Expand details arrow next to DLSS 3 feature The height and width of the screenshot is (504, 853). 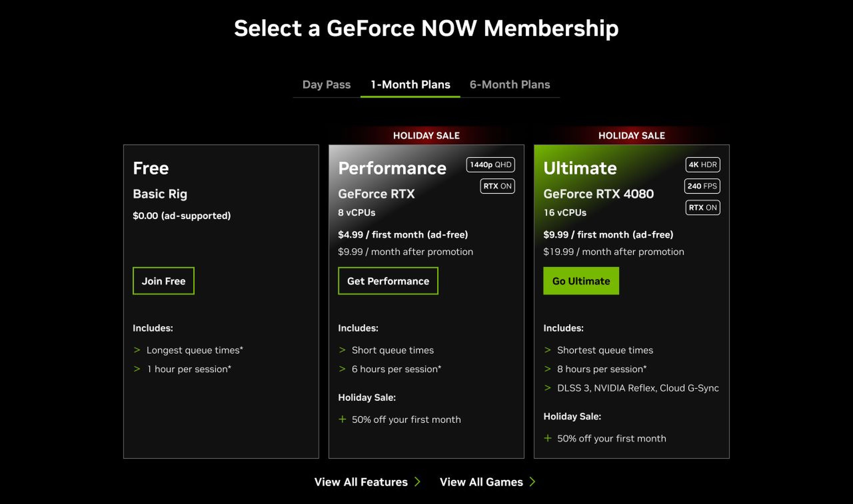click(x=548, y=388)
